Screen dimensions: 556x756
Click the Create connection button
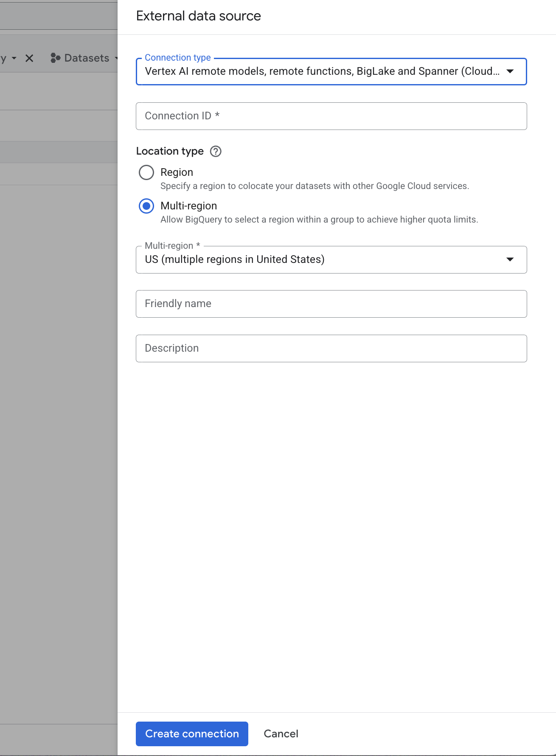click(x=192, y=733)
